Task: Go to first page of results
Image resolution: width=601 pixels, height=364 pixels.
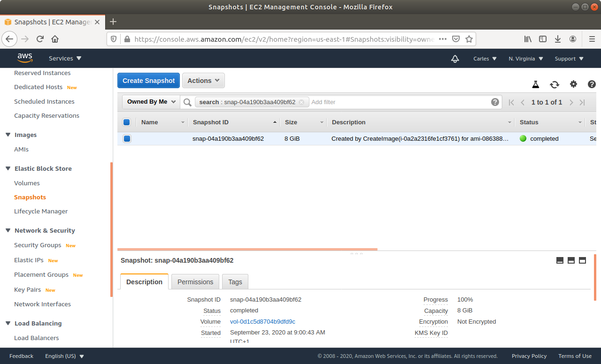Action: [x=511, y=102]
